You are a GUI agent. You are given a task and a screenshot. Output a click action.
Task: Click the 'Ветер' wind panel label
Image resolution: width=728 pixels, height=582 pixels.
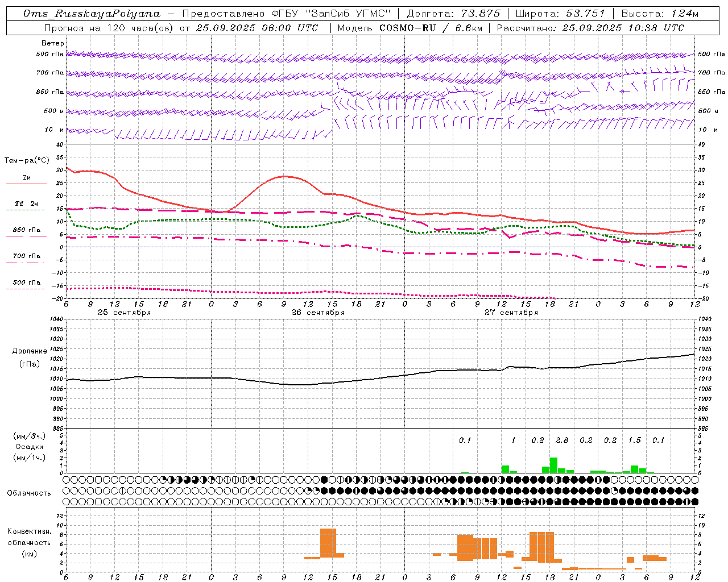(x=53, y=43)
